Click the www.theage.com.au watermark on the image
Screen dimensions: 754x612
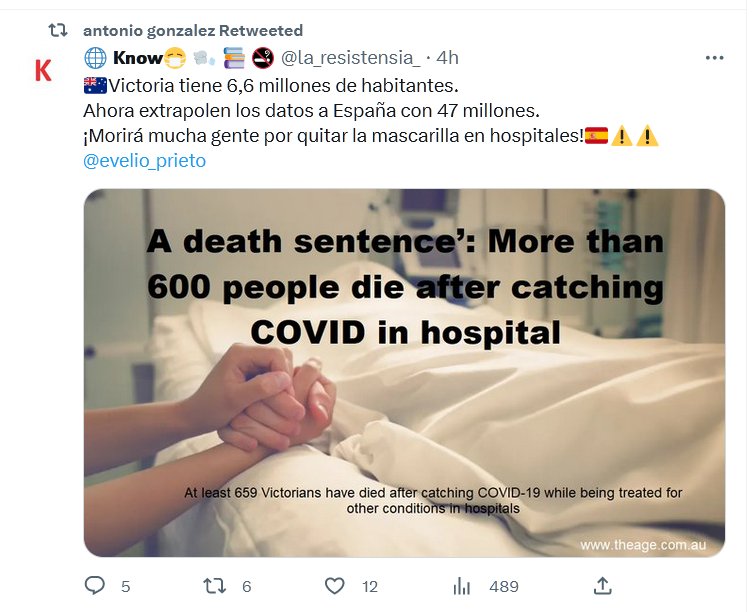(645, 545)
